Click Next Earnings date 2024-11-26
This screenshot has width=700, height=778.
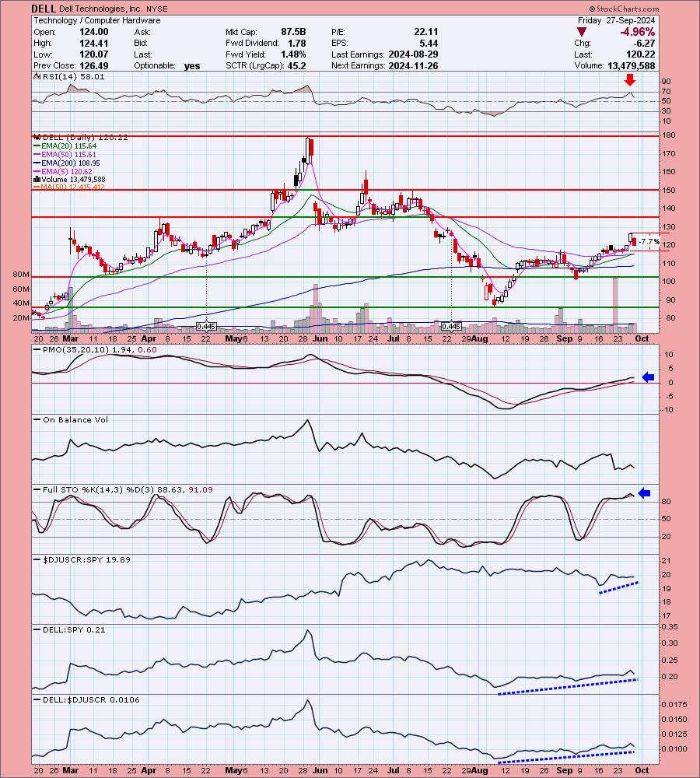click(413, 66)
